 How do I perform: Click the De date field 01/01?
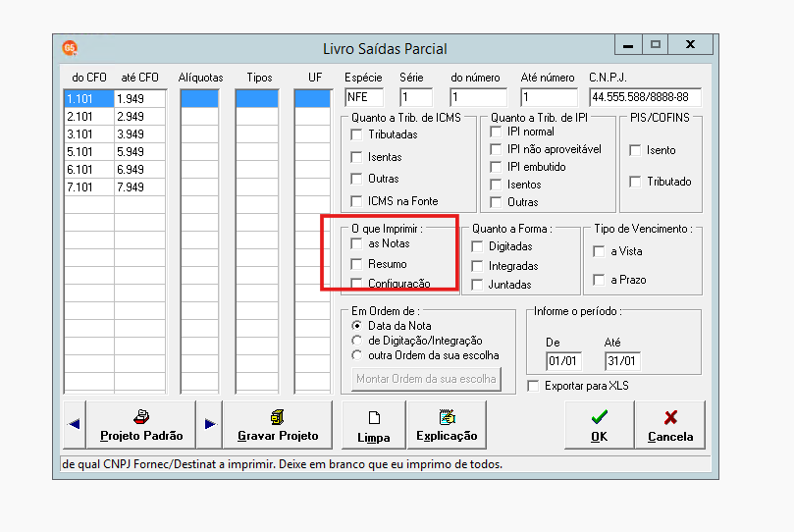pyautogui.click(x=563, y=361)
